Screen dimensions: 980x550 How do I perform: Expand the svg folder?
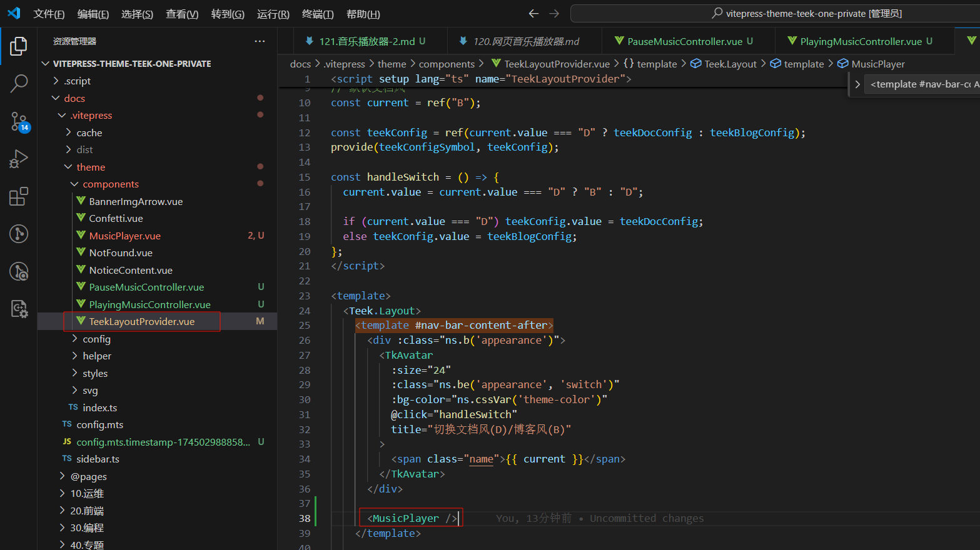click(x=74, y=390)
